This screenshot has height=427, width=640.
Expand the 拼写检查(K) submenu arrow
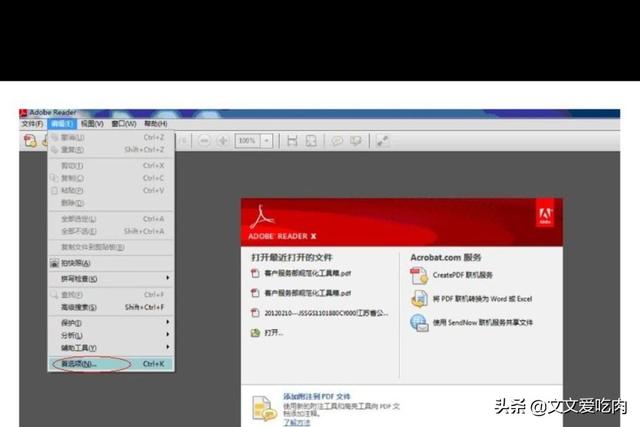point(168,278)
